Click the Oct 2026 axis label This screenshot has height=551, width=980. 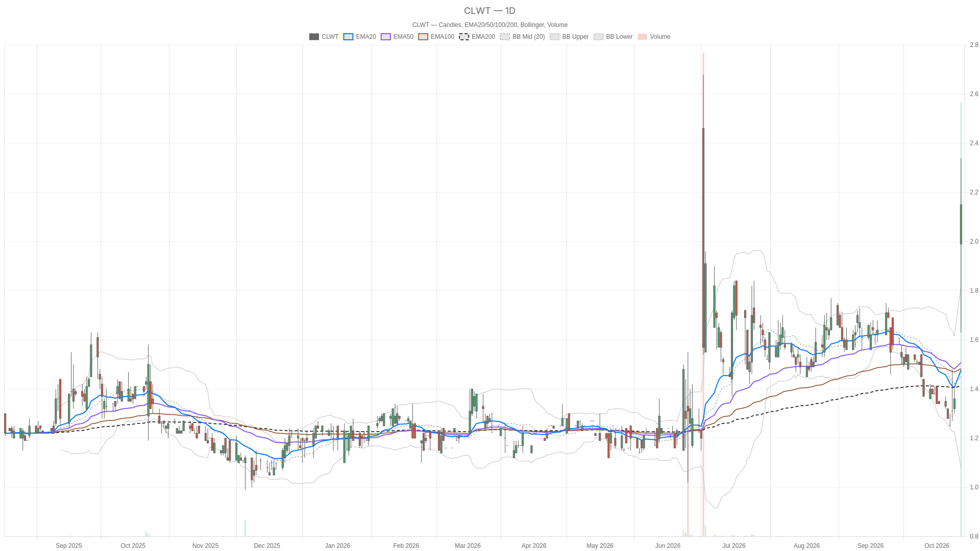point(937,546)
